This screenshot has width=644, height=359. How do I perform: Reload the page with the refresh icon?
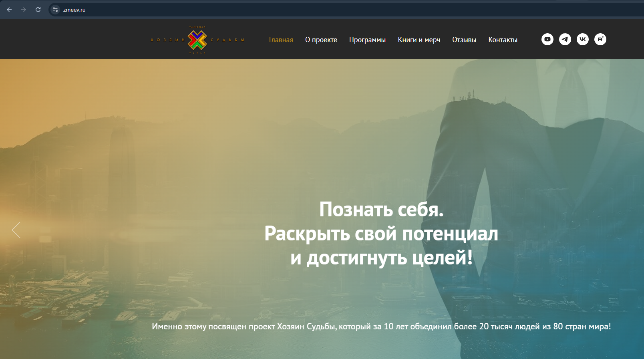tap(38, 10)
